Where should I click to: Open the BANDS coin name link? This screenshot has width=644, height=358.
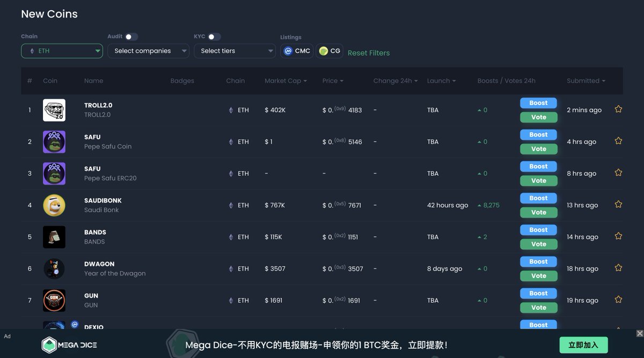pos(95,232)
